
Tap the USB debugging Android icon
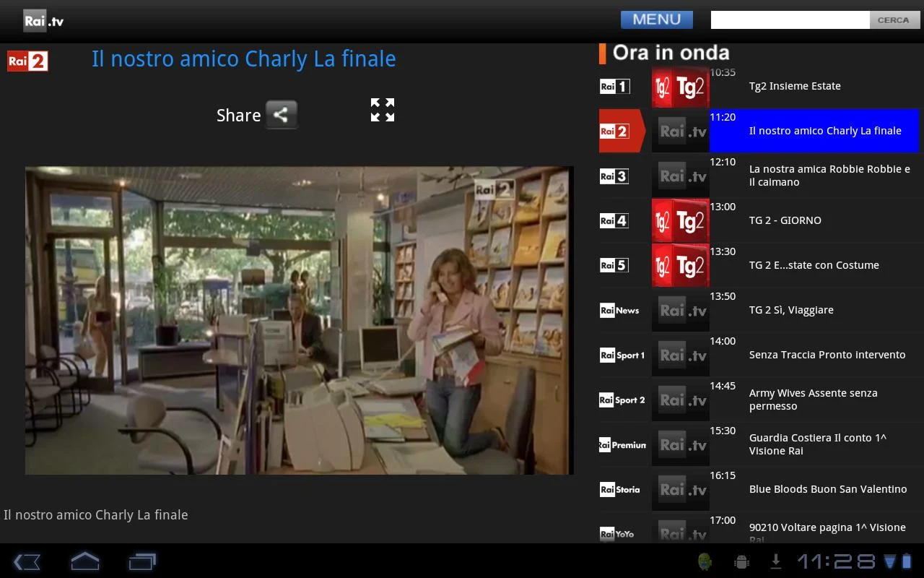[x=741, y=561]
